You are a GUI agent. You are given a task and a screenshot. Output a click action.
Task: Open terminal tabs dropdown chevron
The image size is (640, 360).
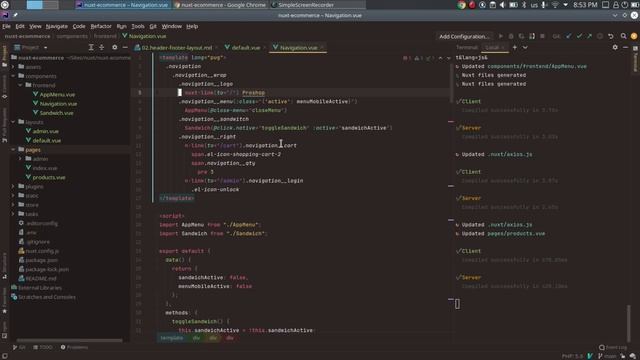[x=525, y=47]
